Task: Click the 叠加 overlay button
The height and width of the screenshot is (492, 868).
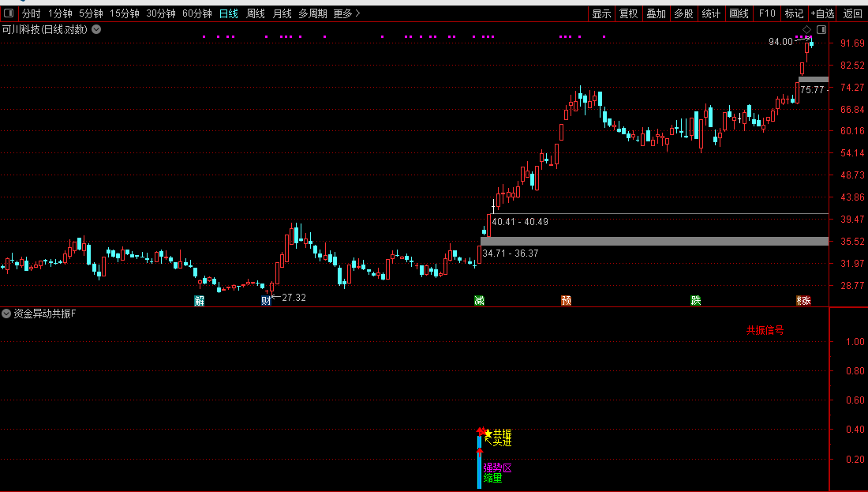Action: coord(657,13)
